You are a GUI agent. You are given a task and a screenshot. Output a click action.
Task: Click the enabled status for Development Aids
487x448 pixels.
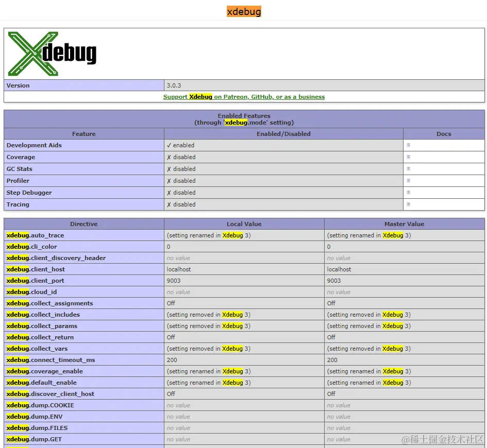(180, 145)
